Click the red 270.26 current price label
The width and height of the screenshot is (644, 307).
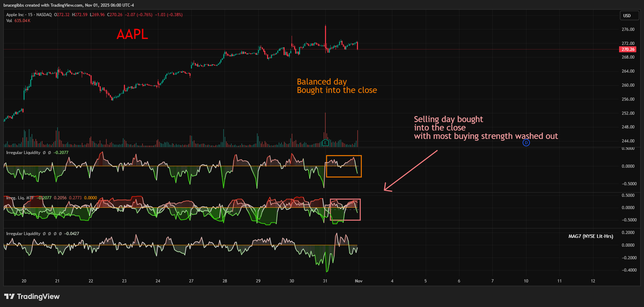[x=628, y=49]
